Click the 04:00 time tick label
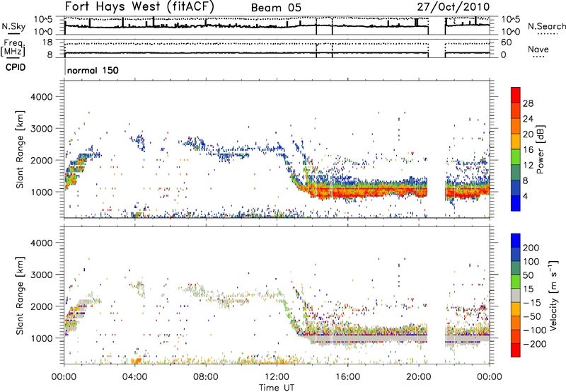This screenshot has height=392, width=566. tap(134, 377)
